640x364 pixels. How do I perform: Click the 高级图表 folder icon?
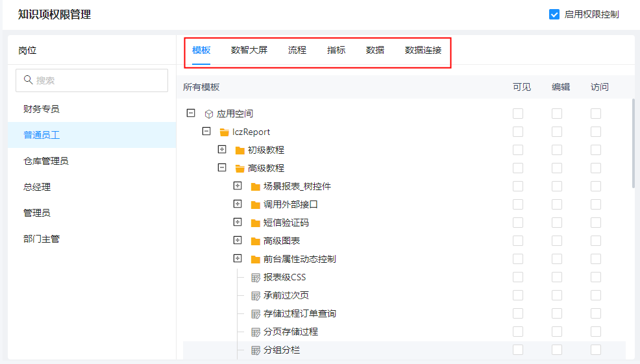click(x=256, y=241)
